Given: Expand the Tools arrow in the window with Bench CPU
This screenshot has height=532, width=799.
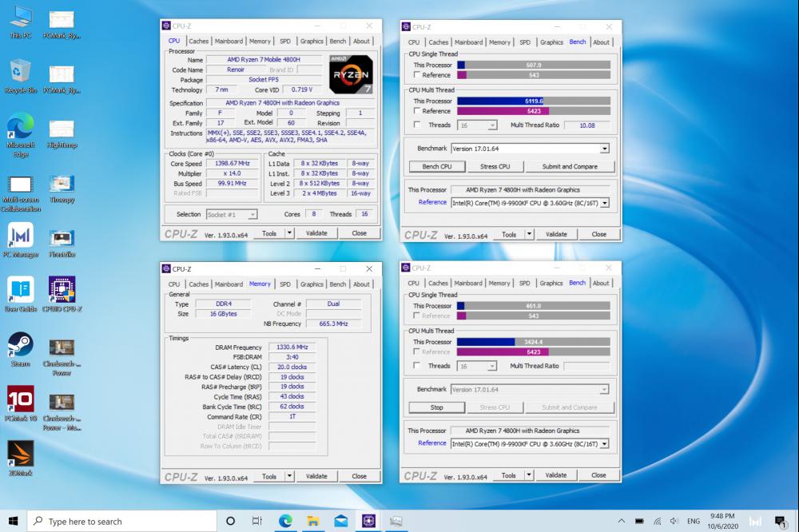Looking at the screenshot, I should point(530,234).
